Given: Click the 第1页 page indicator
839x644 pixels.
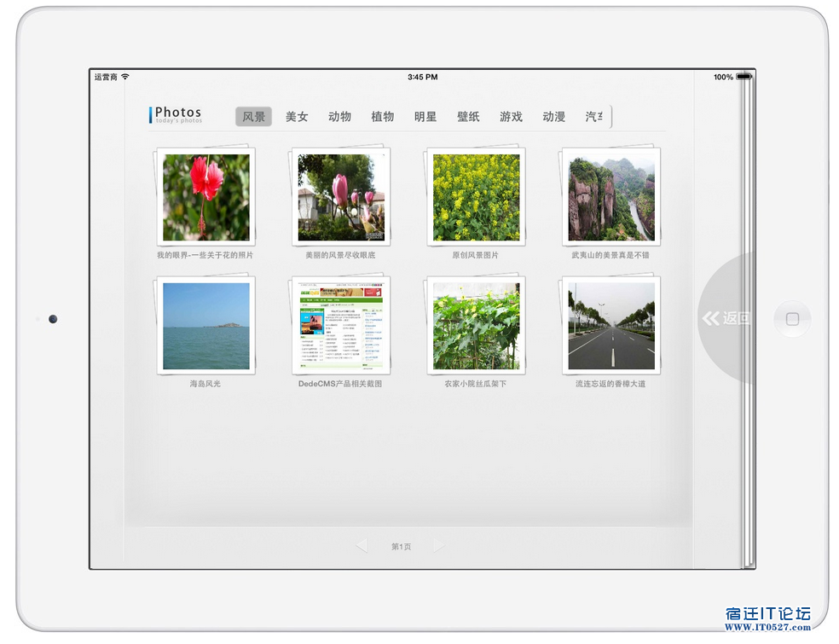Looking at the screenshot, I should pos(402,547).
